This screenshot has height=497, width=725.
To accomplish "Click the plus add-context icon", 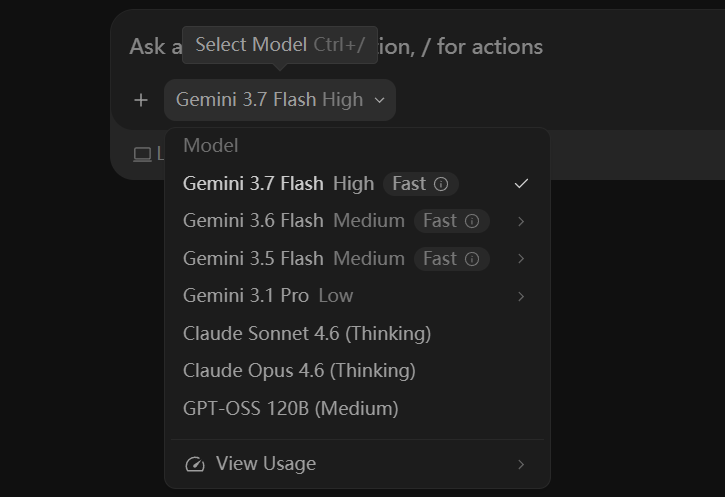I will point(141,100).
